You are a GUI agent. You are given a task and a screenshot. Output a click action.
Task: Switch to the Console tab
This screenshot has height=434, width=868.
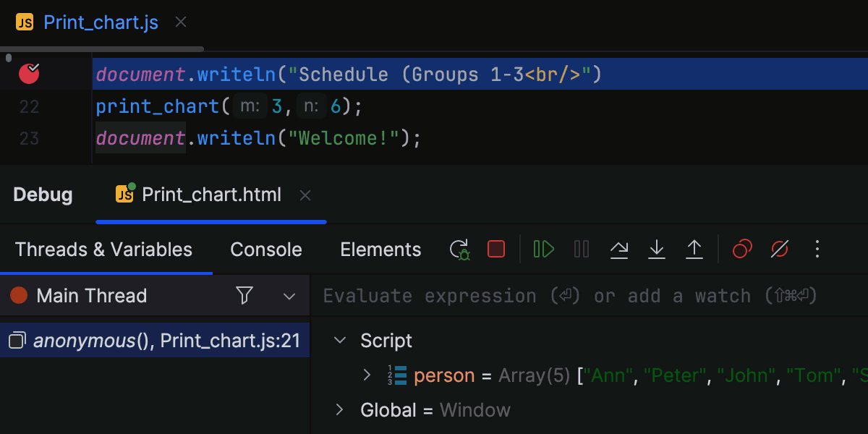[265, 249]
